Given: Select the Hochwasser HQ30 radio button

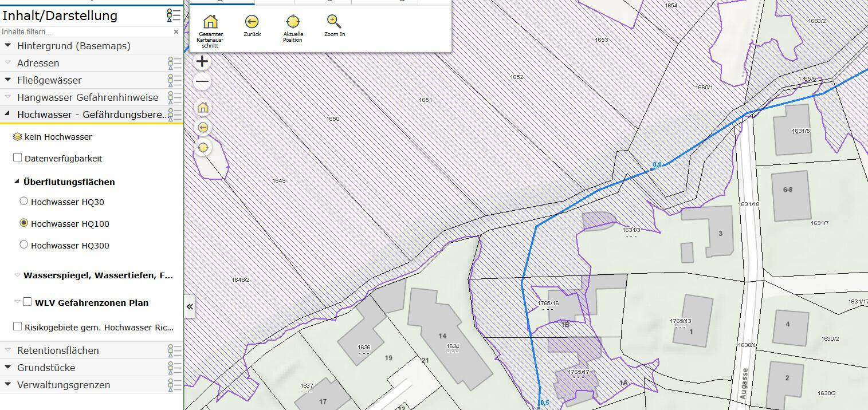Looking at the screenshot, I should click(23, 201).
